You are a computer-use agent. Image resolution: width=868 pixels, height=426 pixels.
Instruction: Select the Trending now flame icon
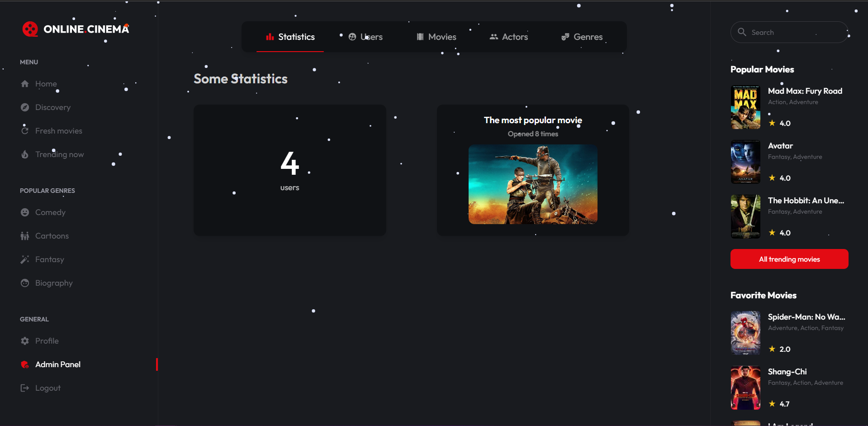point(25,154)
